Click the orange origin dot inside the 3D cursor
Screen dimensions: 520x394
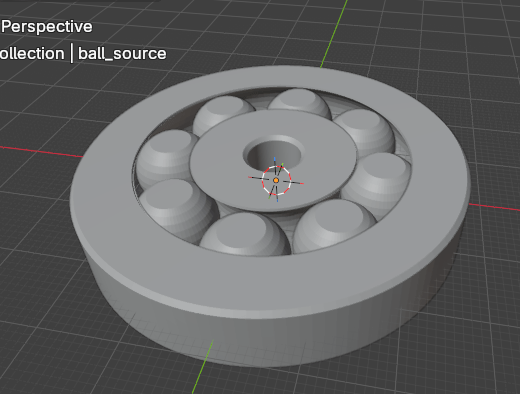276,180
